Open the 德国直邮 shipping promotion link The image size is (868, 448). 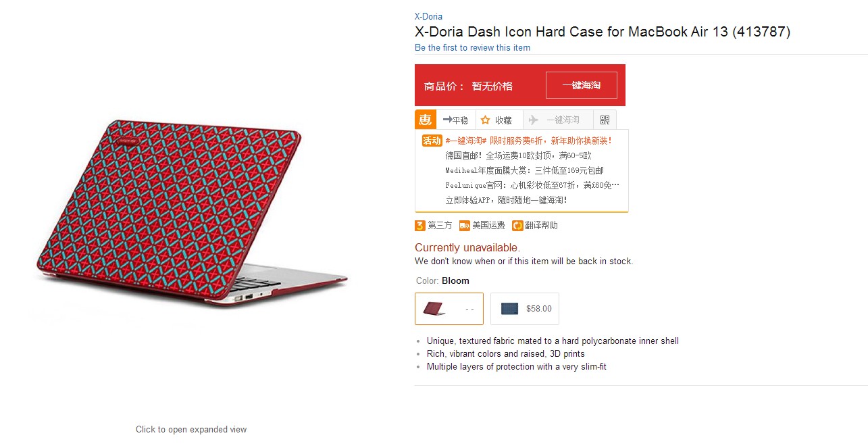pyautogui.click(x=518, y=155)
